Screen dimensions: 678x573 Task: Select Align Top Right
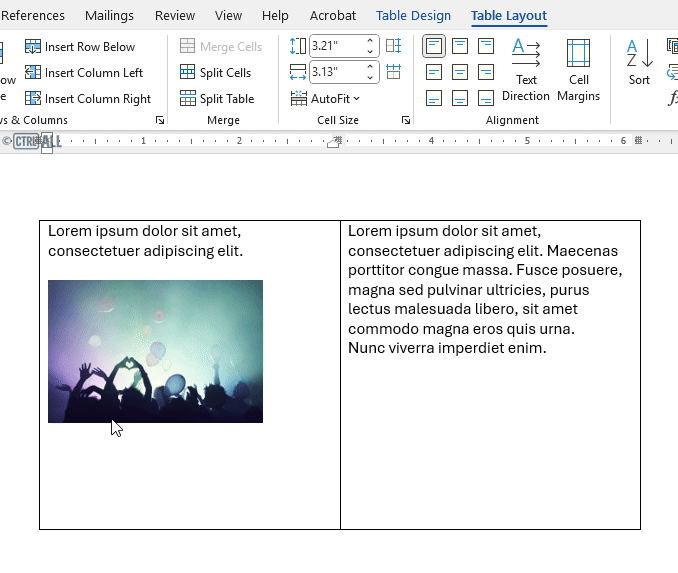coord(486,46)
